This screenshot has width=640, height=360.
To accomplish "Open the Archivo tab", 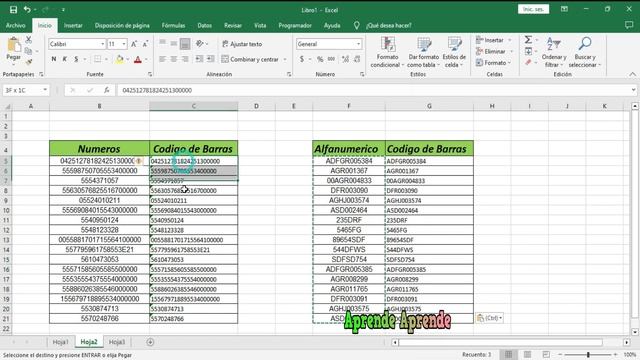I will [x=16, y=25].
